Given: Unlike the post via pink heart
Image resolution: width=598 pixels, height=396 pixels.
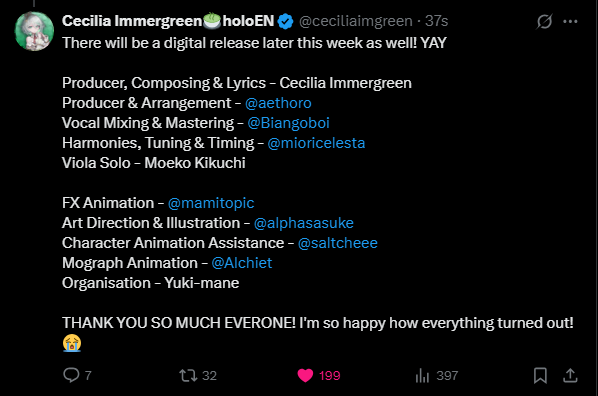Looking at the screenshot, I should click(x=305, y=375).
